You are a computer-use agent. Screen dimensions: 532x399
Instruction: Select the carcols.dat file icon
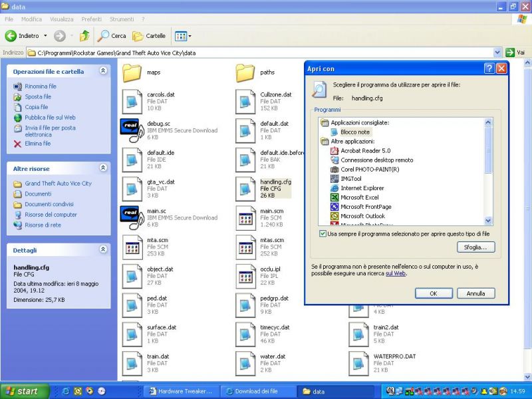132,102
